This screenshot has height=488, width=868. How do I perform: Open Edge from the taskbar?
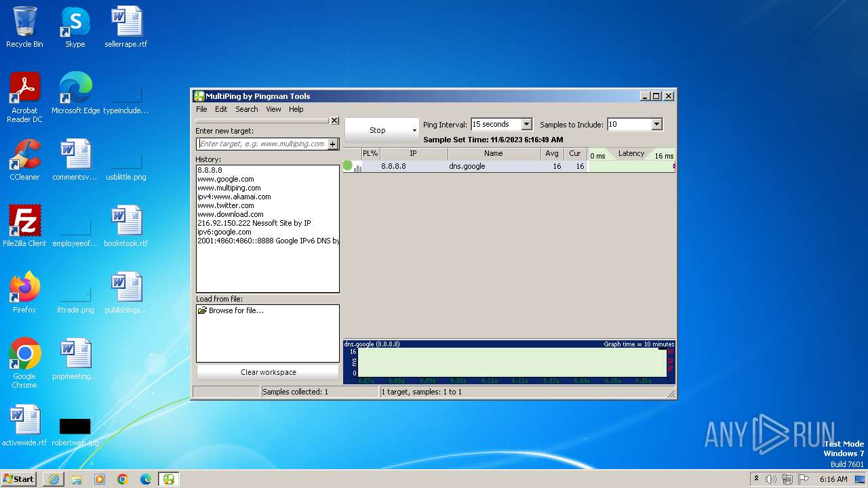tap(146, 479)
